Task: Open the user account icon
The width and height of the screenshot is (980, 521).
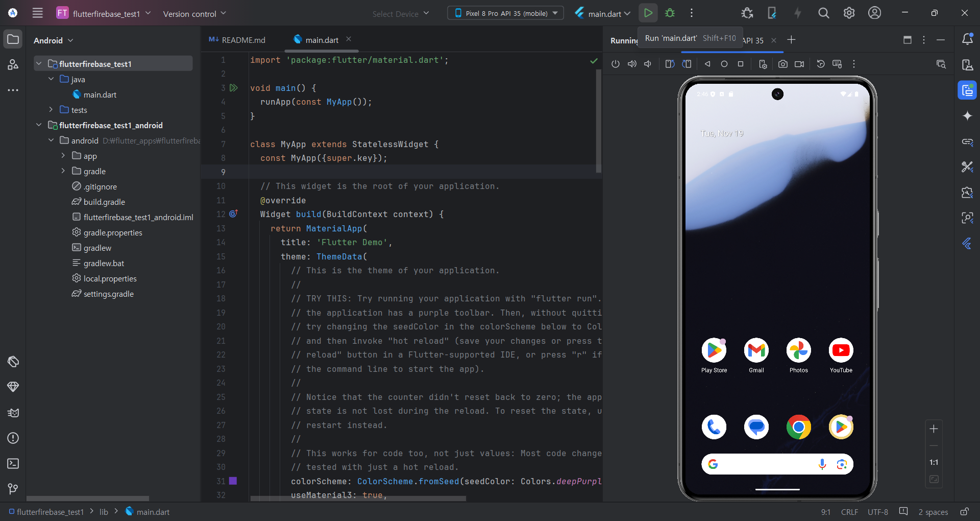Action: coord(874,13)
